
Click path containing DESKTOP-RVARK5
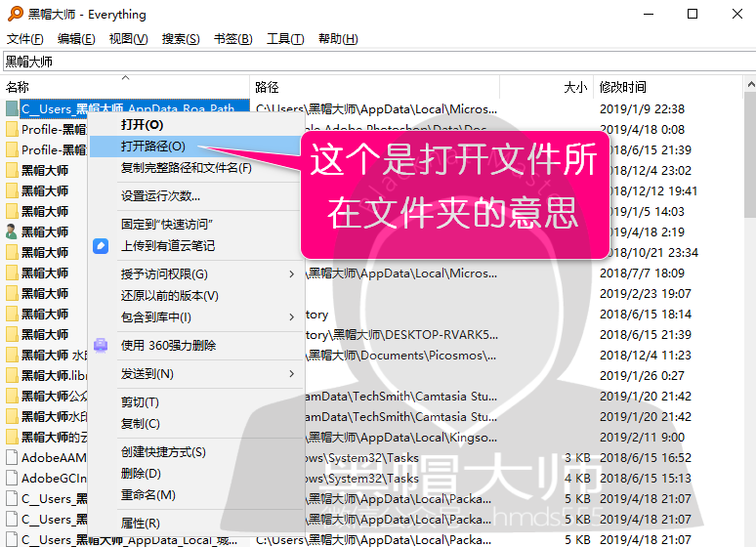pos(401,335)
